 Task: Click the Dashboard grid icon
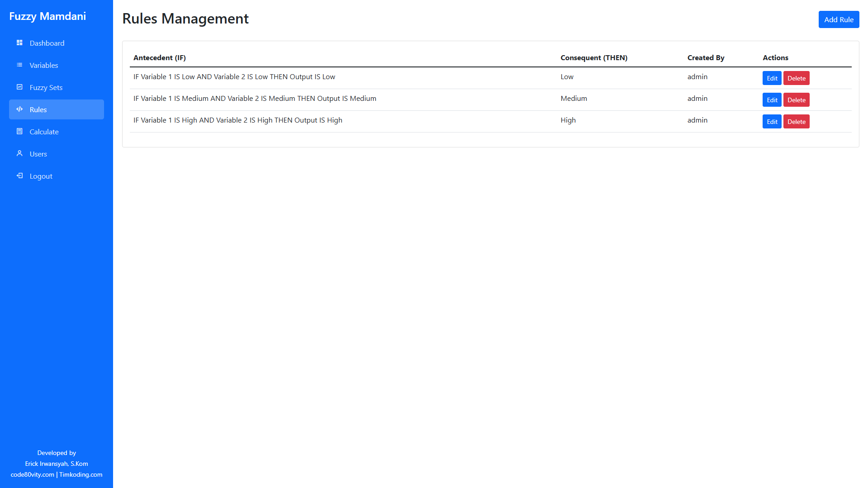pos(19,43)
